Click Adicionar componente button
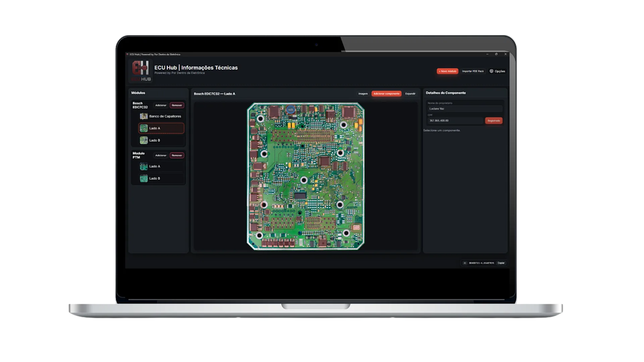This screenshot has height=362, width=644. pos(386,94)
